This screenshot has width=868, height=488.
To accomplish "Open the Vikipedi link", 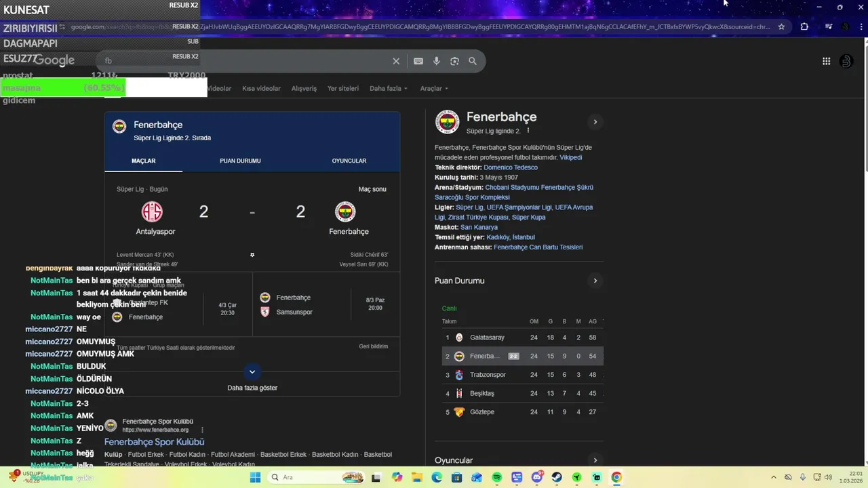I will [x=570, y=157].
